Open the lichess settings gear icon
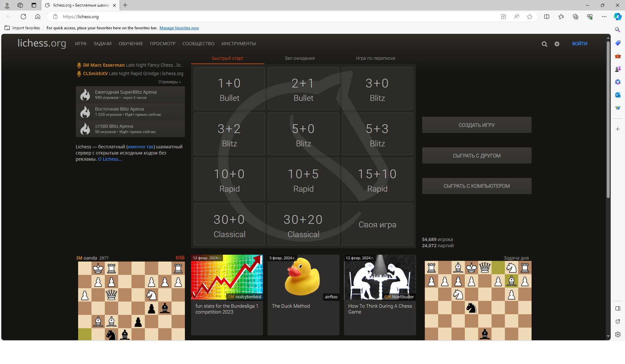The width and height of the screenshot is (625, 364). [557, 44]
